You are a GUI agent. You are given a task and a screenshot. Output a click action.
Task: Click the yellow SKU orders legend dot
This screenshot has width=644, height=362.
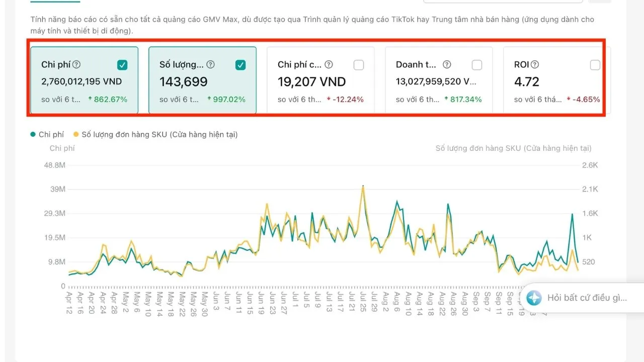click(x=76, y=134)
